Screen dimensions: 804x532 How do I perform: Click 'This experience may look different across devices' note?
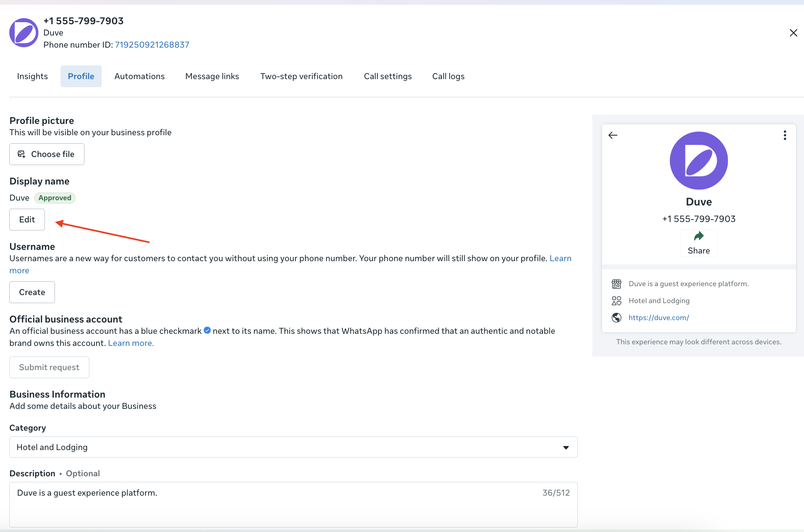699,342
